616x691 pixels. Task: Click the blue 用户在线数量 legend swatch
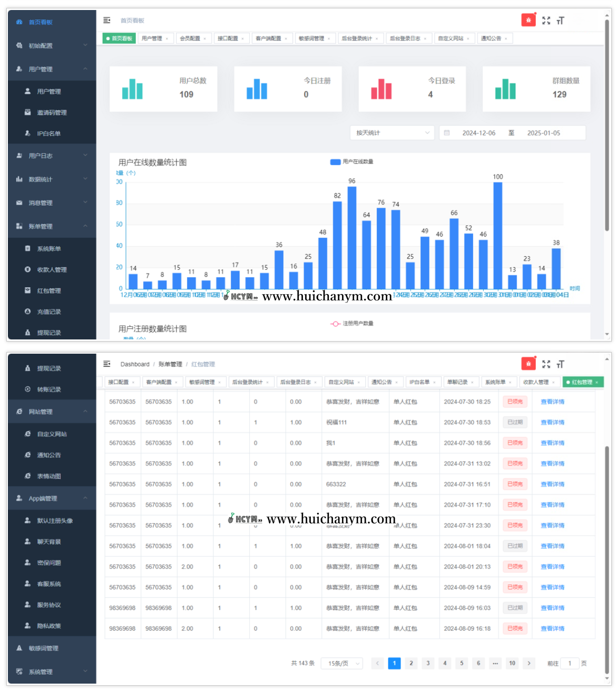(335, 162)
